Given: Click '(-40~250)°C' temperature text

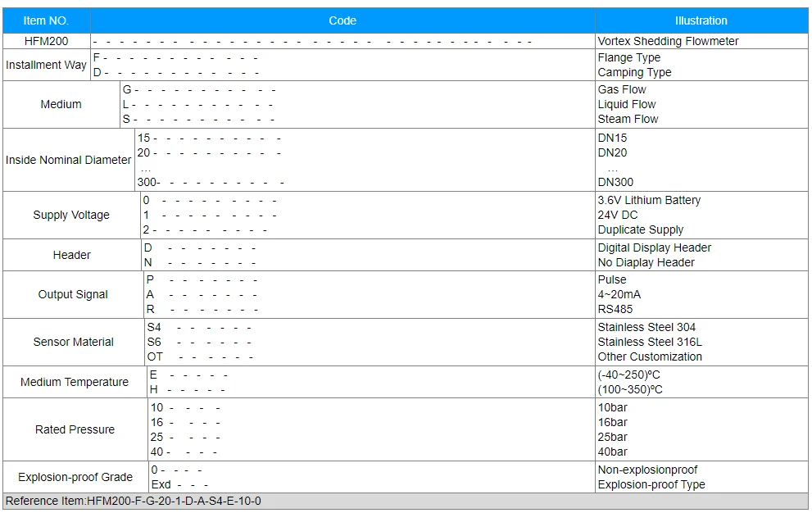Looking at the screenshot, I should (x=628, y=375).
